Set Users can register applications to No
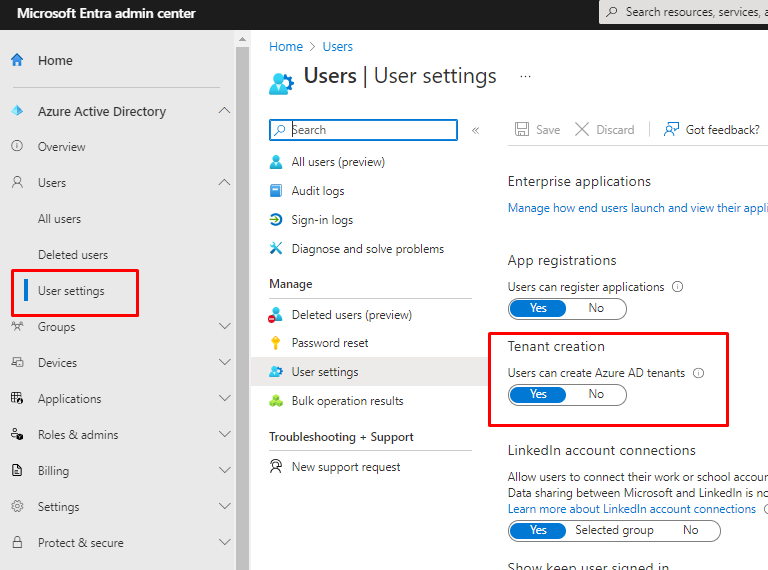The width and height of the screenshot is (768, 570). click(x=596, y=308)
